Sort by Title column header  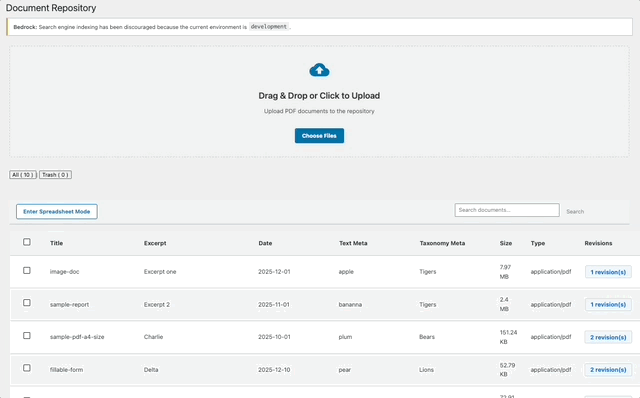(x=56, y=243)
